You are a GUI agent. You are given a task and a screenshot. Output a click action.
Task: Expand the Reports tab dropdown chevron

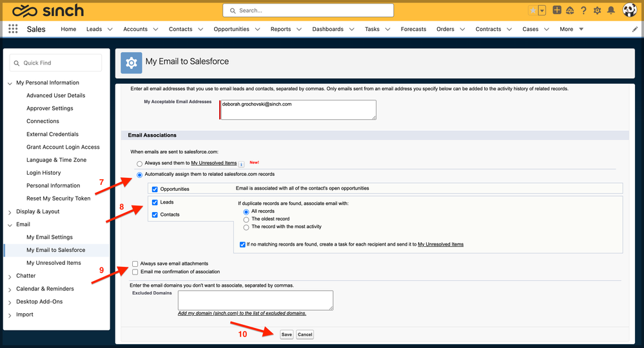click(x=299, y=29)
